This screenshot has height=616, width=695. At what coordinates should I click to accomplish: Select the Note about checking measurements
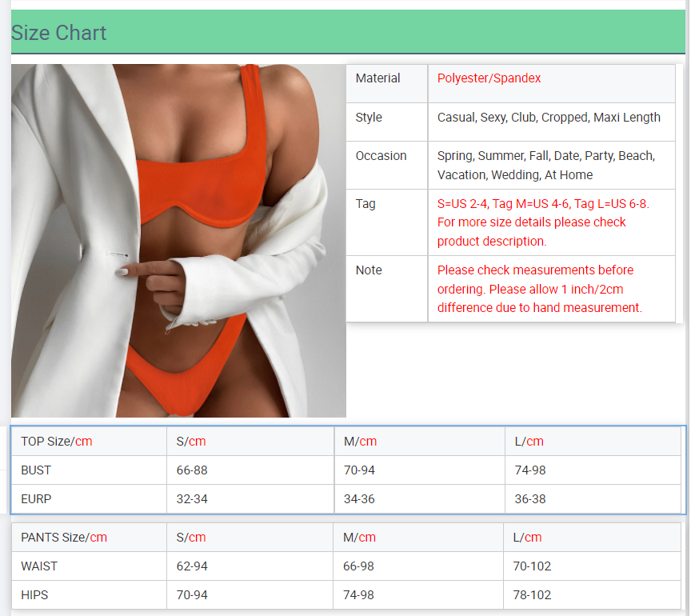(x=539, y=289)
